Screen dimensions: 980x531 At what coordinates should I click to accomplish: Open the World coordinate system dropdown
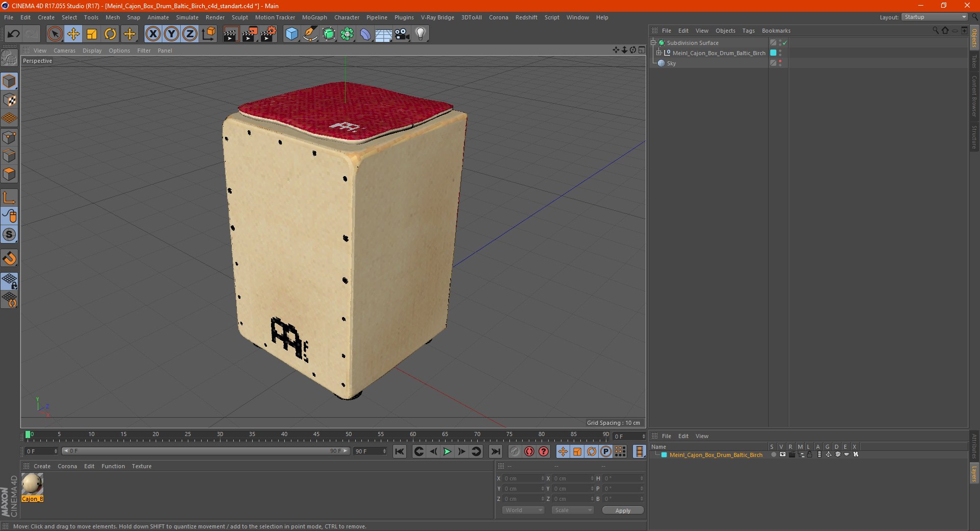(523, 510)
